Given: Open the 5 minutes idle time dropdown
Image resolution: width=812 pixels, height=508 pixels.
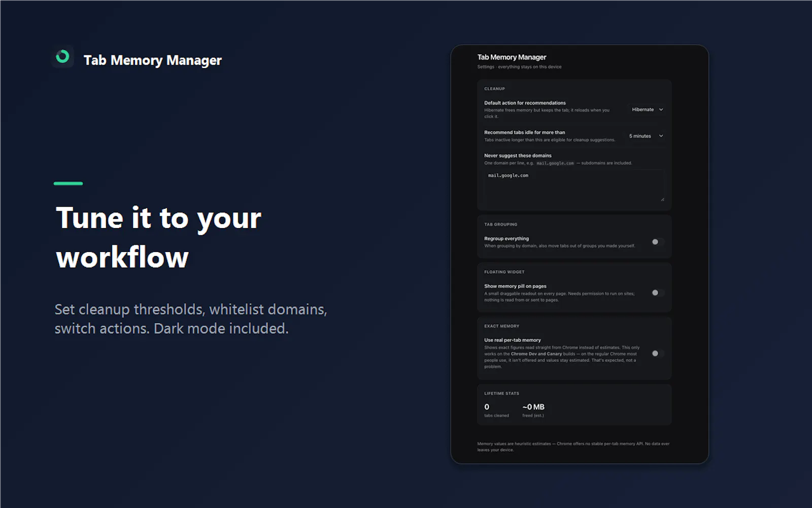Looking at the screenshot, I should point(646,136).
